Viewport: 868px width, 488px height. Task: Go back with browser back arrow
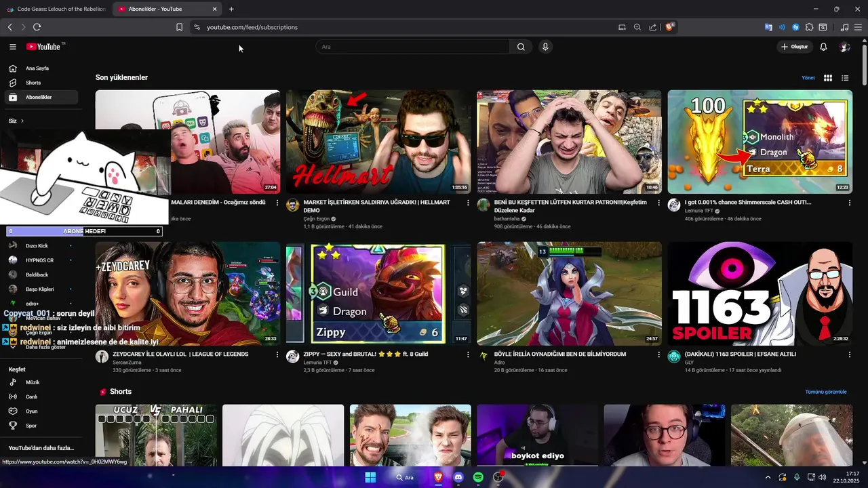(x=9, y=27)
